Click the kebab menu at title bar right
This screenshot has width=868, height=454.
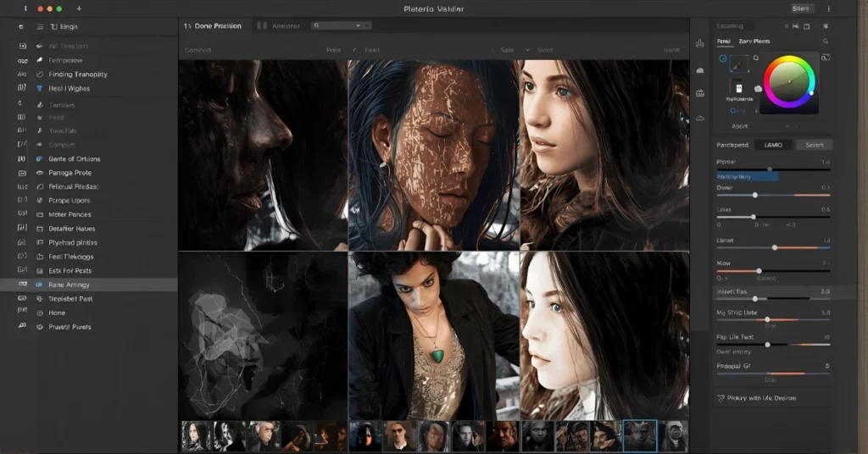pyautogui.click(x=829, y=8)
